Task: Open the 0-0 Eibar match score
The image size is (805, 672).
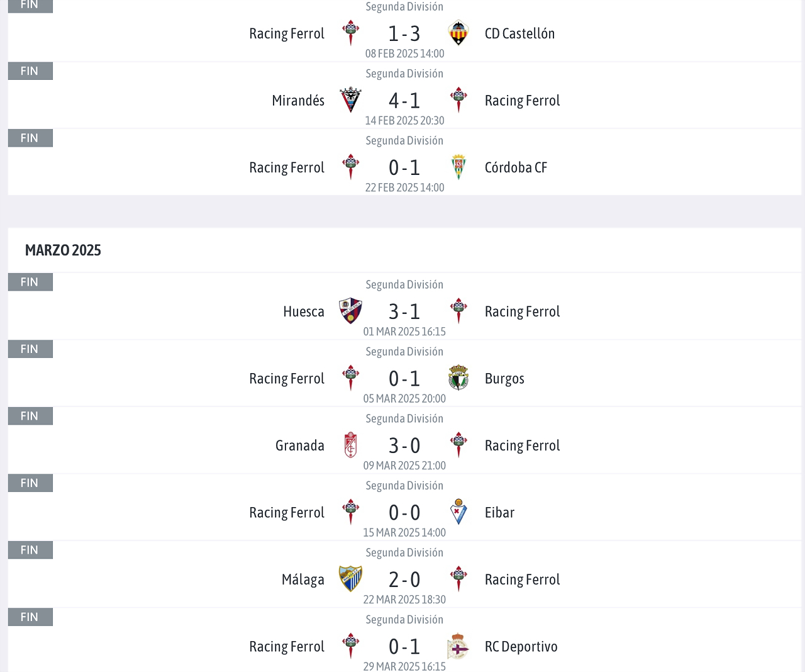Action: click(x=404, y=513)
